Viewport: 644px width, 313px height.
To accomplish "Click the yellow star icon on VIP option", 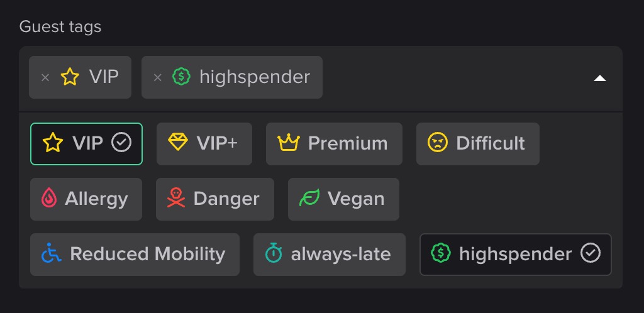I will 53,143.
